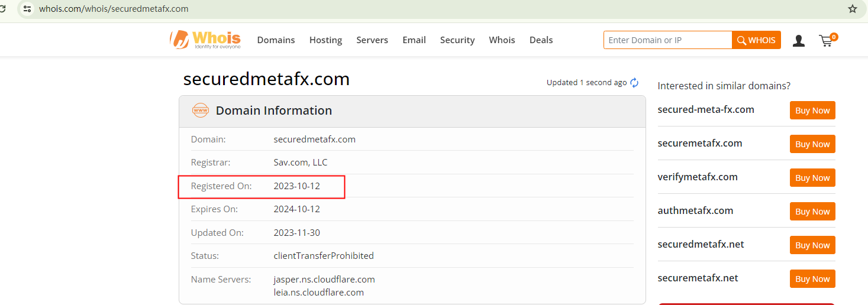The image size is (868, 305).
Task: Click the Registered On label
Action: (221, 186)
